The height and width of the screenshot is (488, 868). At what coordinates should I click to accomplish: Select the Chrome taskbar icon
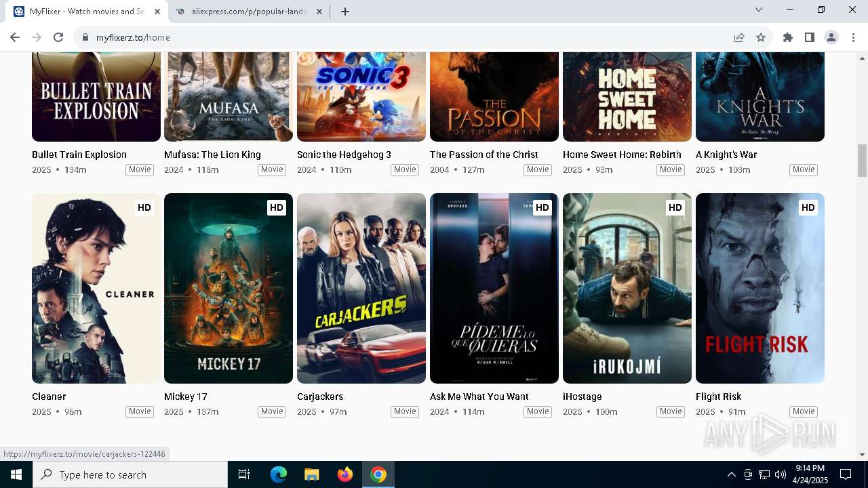click(378, 474)
